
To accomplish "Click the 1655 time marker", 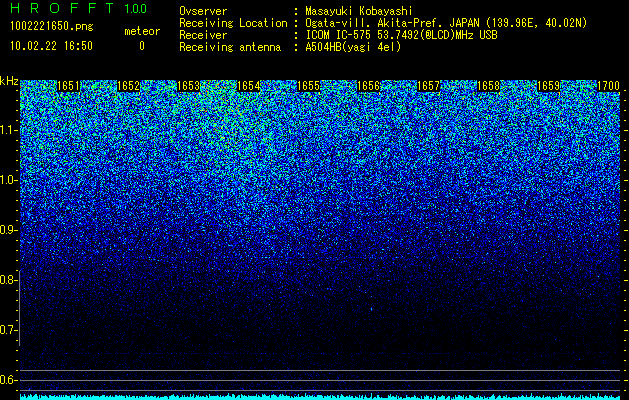I will [308, 86].
